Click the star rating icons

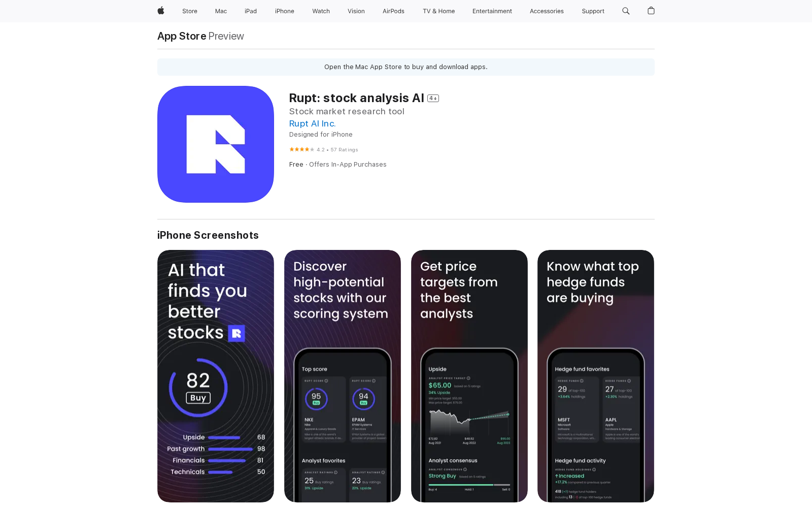pyautogui.click(x=302, y=149)
